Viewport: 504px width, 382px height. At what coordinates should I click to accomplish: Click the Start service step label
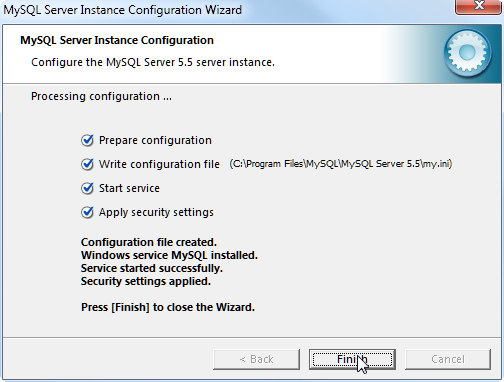[129, 188]
